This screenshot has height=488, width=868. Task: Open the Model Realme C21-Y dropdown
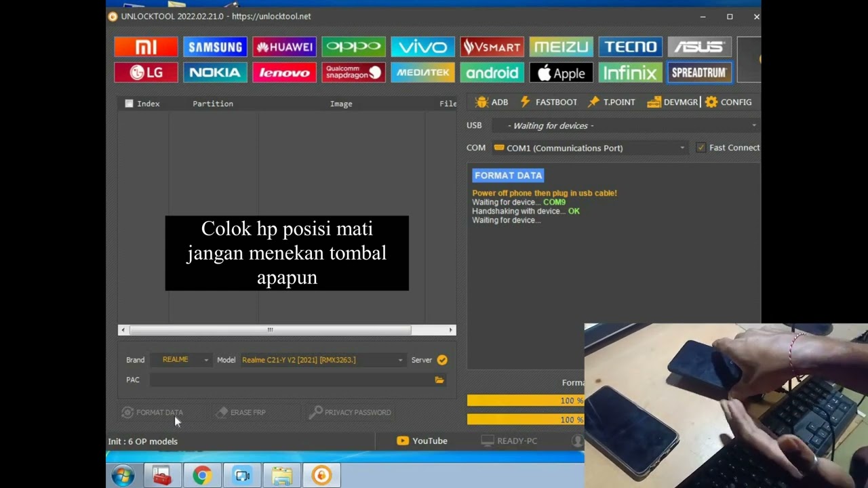pyautogui.click(x=323, y=360)
